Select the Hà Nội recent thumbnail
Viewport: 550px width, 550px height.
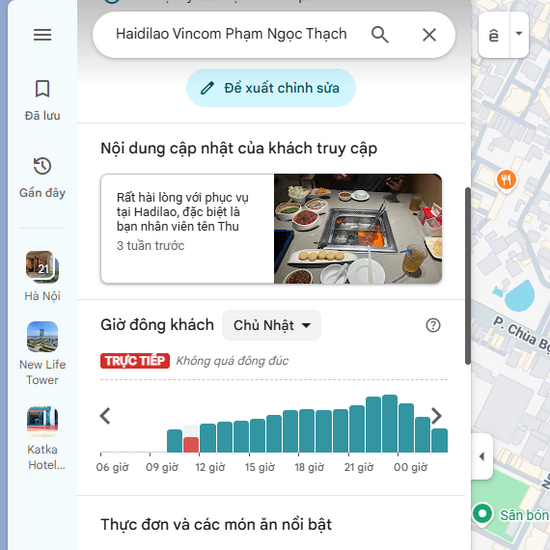[x=42, y=276]
